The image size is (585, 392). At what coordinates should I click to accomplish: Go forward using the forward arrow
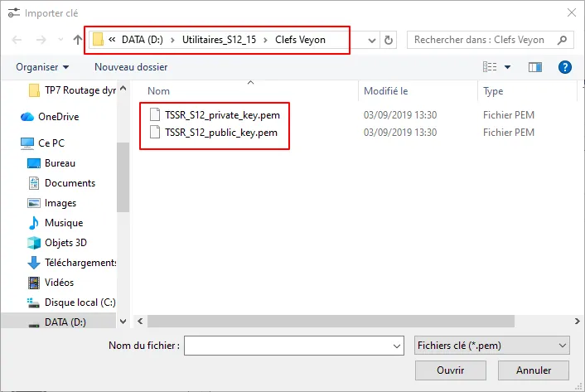pyautogui.click(x=41, y=40)
